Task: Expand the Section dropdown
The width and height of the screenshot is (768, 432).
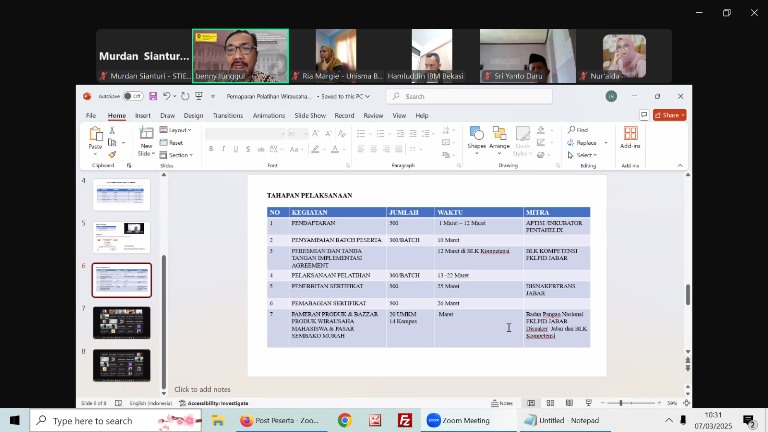Action: tap(178, 155)
